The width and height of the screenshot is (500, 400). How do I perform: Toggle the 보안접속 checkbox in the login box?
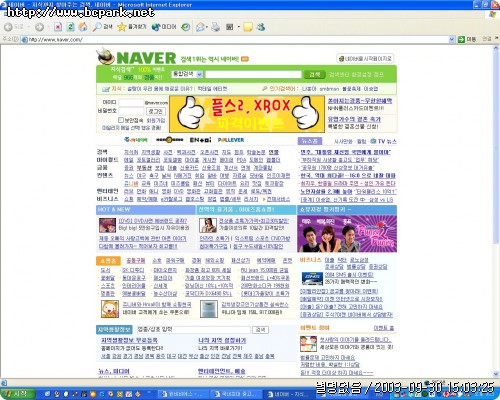click(x=121, y=120)
